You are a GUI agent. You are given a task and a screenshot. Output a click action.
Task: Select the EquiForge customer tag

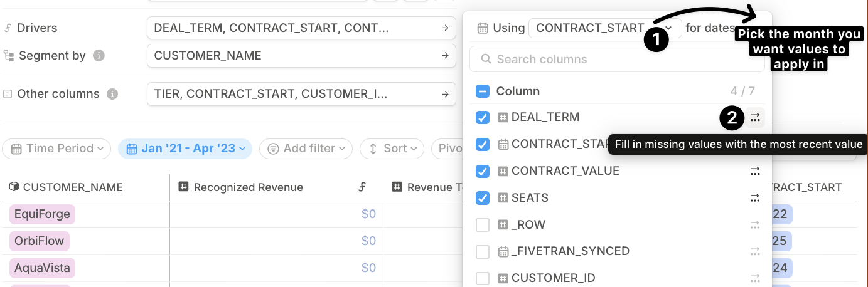(x=42, y=214)
